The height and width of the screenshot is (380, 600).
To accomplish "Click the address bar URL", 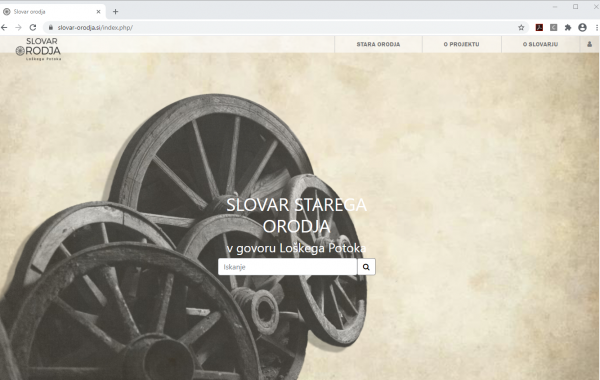I will (x=95, y=28).
